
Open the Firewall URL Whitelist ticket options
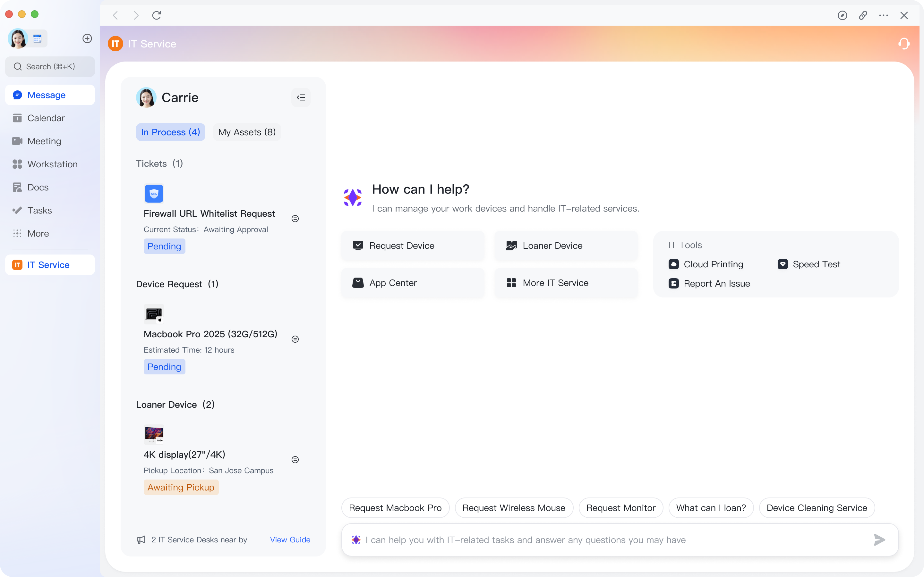[x=295, y=219]
